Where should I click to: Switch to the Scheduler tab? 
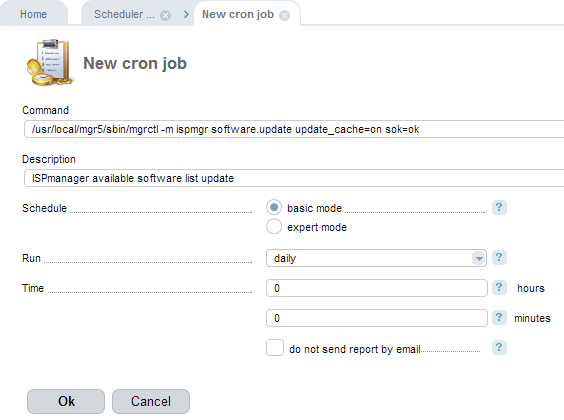[124, 14]
